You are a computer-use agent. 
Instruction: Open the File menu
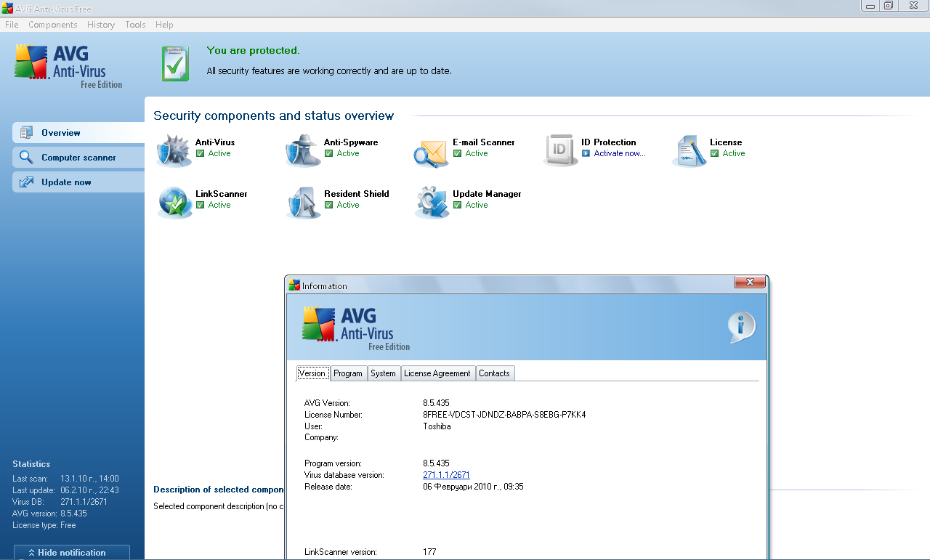pyautogui.click(x=12, y=25)
